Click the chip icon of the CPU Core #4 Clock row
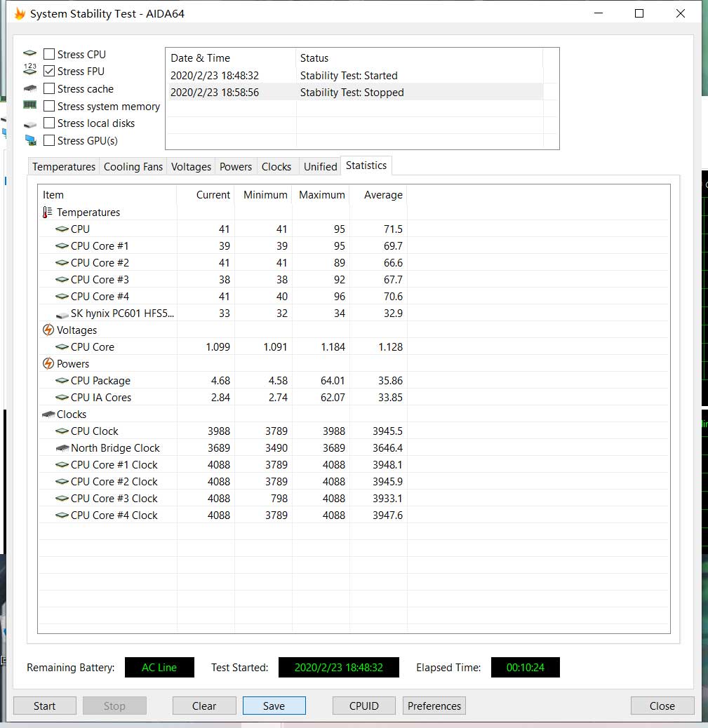This screenshot has height=728, width=708. tap(62, 515)
